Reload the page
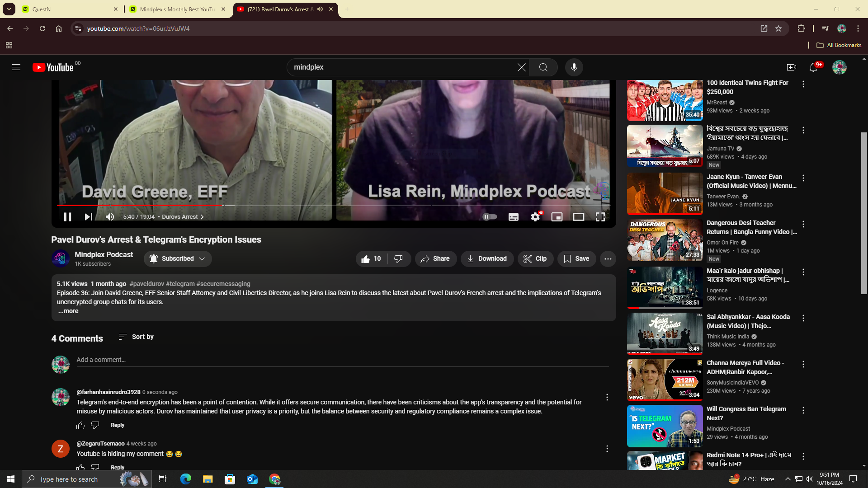 pyautogui.click(x=42, y=28)
